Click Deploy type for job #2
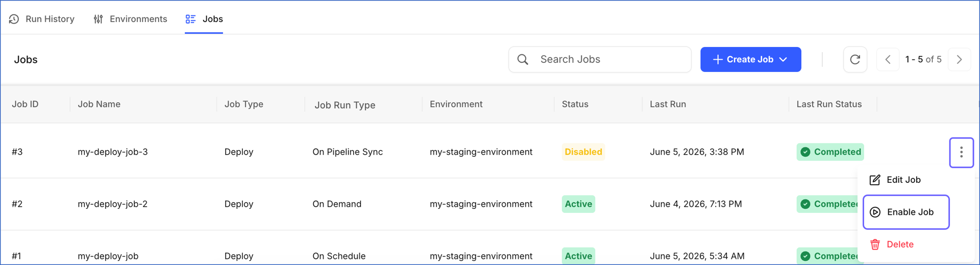980x265 pixels. click(239, 204)
